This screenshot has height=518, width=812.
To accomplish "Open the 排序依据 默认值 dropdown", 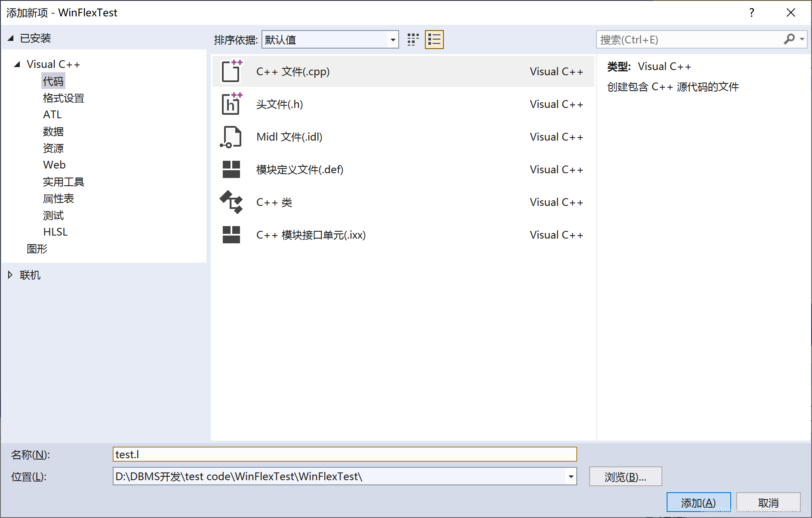I will (330, 40).
